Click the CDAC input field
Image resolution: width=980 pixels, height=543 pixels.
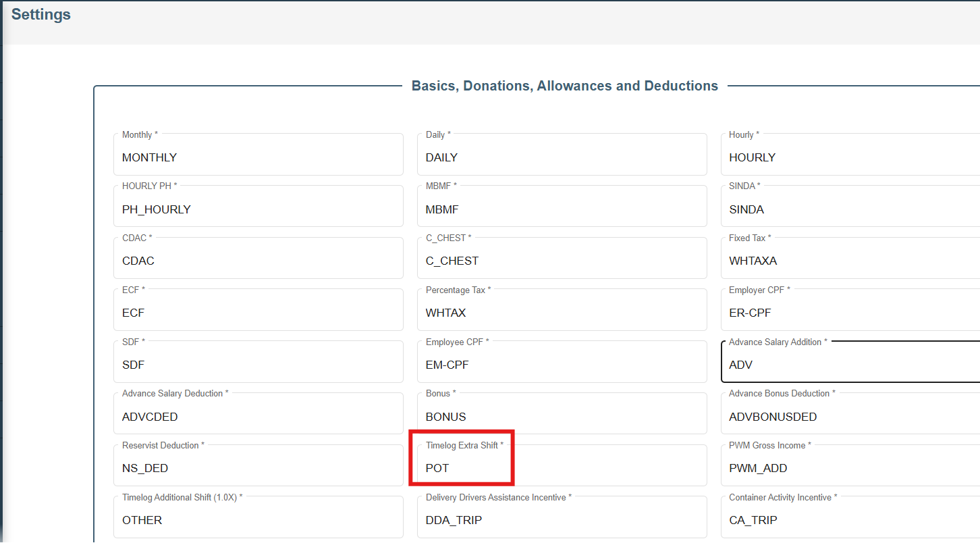tap(258, 261)
